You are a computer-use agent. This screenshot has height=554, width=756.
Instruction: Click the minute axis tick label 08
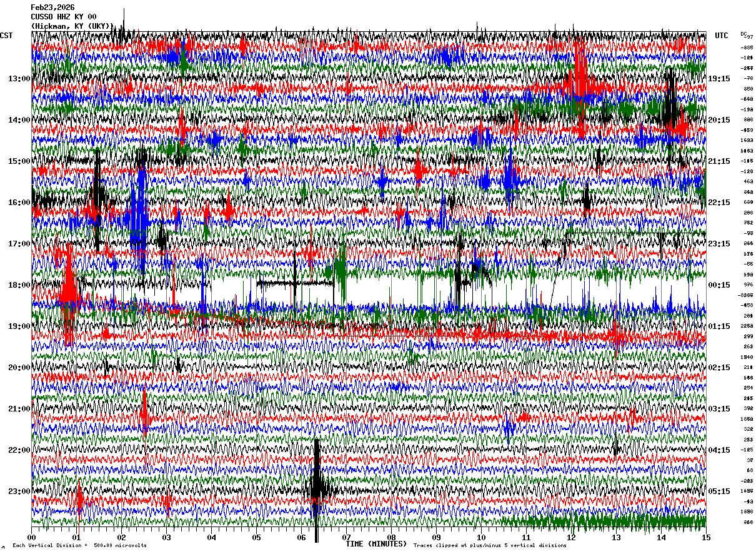(x=391, y=538)
